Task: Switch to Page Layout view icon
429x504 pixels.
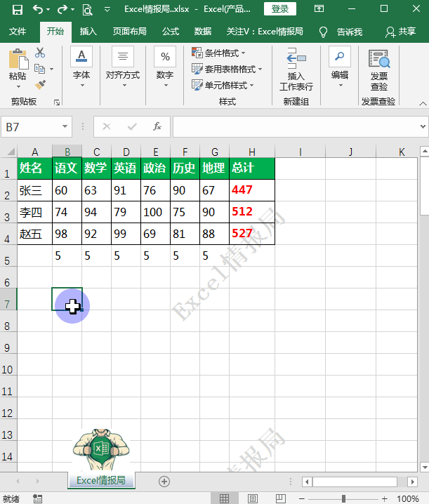Action: coord(253,498)
